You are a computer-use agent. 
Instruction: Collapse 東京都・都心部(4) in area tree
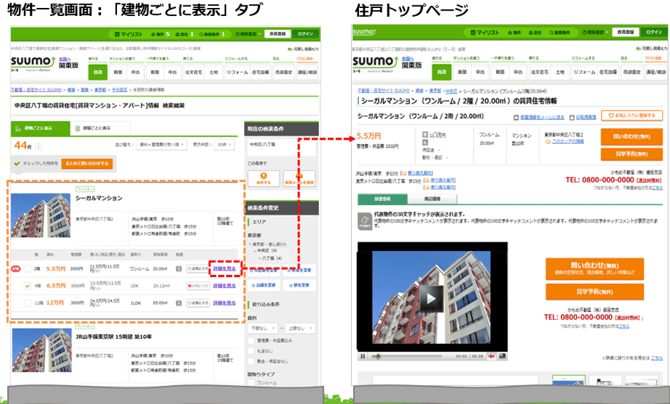point(268,245)
